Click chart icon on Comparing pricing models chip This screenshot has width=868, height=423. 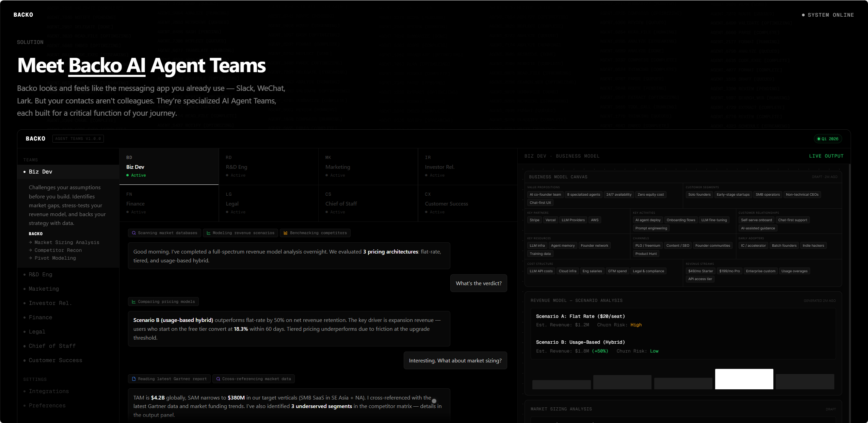(134, 302)
